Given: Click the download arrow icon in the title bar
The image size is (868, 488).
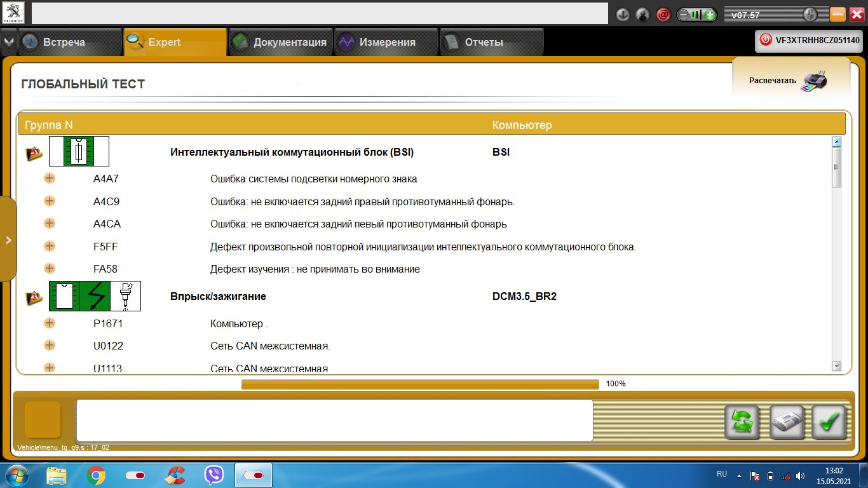Looking at the screenshot, I should (623, 15).
